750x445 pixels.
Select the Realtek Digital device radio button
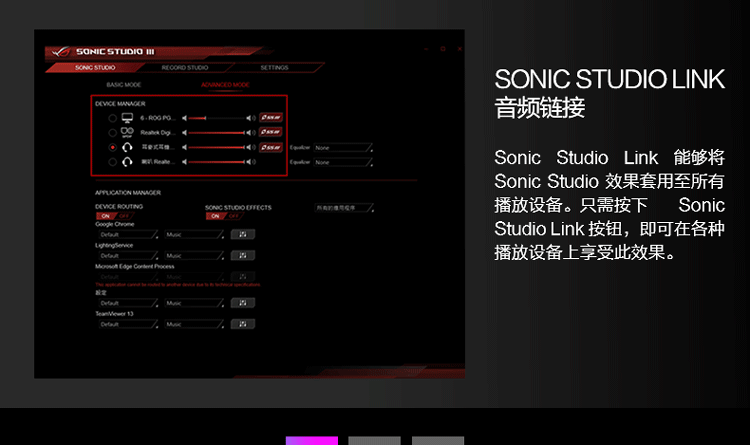point(112,133)
